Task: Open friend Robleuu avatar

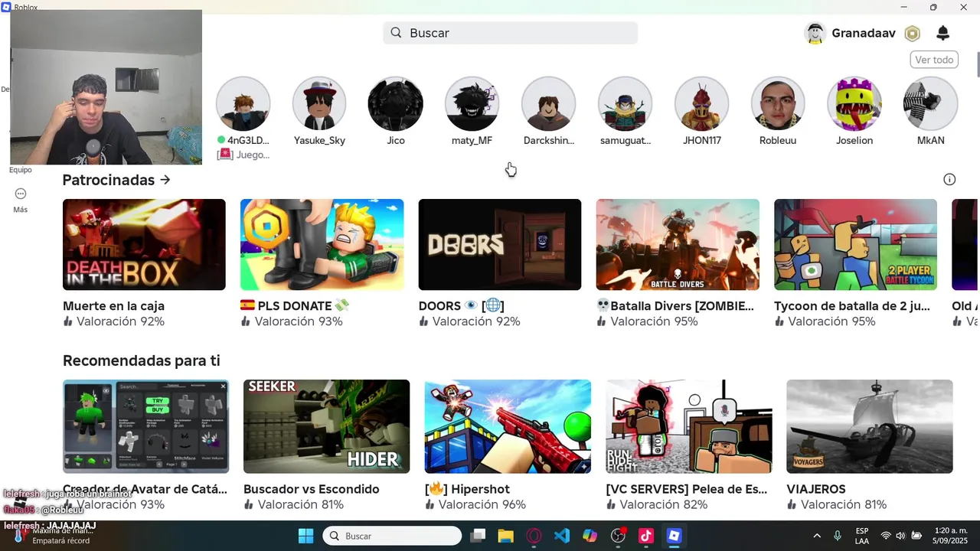Action: click(x=778, y=103)
